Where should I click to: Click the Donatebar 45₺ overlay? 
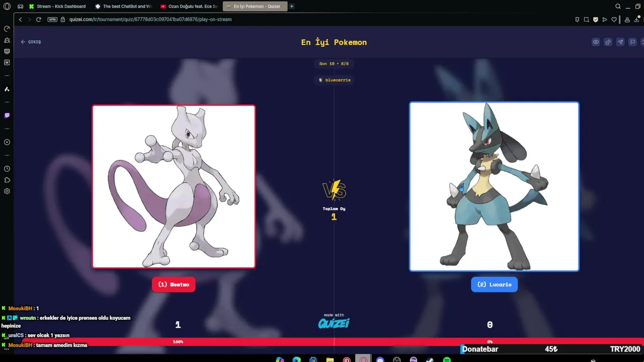pos(552,349)
